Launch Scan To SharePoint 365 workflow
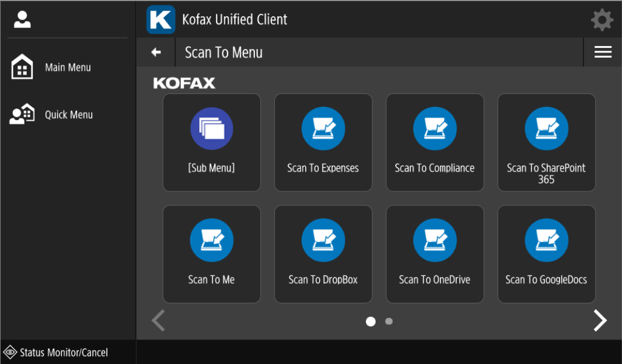622x364 pixels. (x=546, y=129)
